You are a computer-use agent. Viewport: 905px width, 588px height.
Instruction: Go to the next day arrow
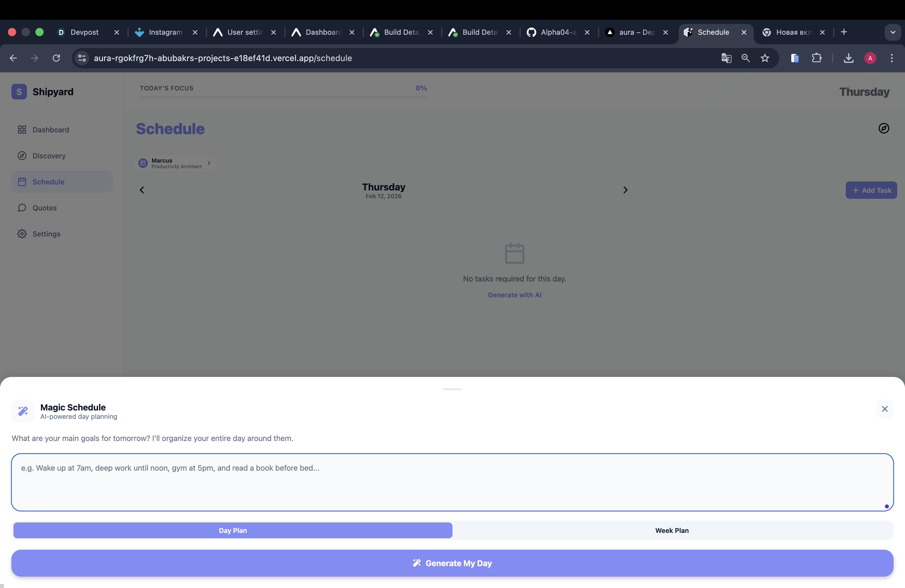625,190
